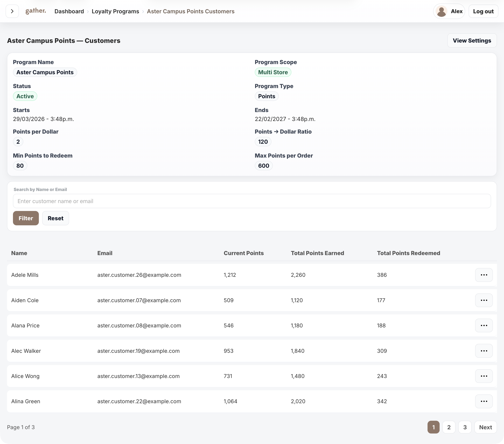The image size is (504, 444).
Task: Click the gather. logo
Action: (x=36, y=11)
